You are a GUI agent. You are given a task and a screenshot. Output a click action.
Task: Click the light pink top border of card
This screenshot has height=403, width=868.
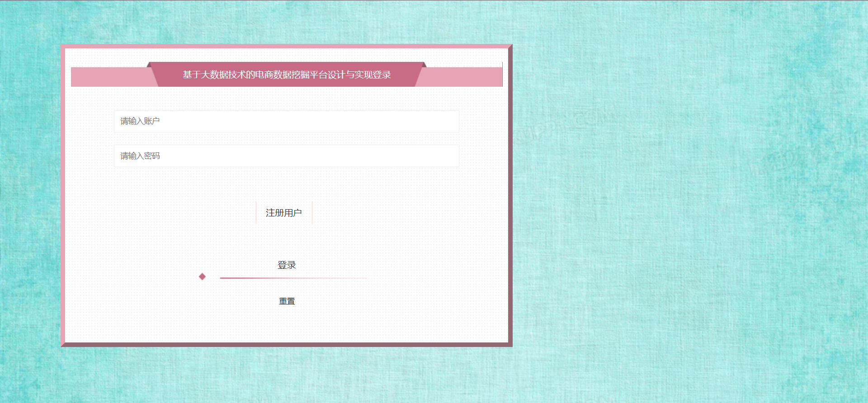[287, 46]
